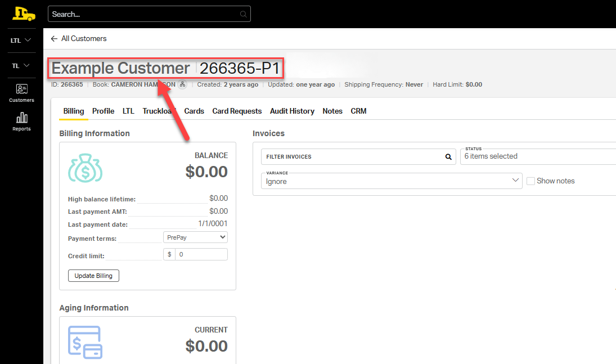Image resolution: width=616 pixels, height=364 pixels.
Task: Open the Variance dropdown showing Ignore
Action: (392, 181)
